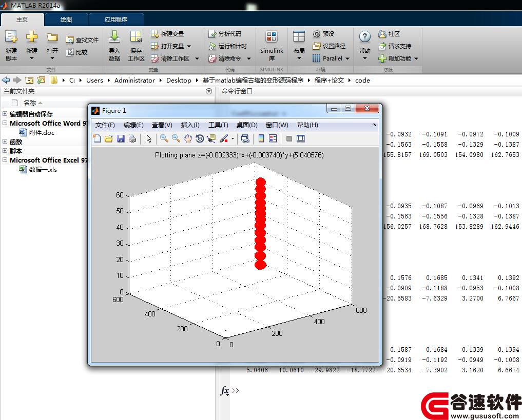
Task: Launch the 比较 compare tool
Action: click(x=76, y=52)
